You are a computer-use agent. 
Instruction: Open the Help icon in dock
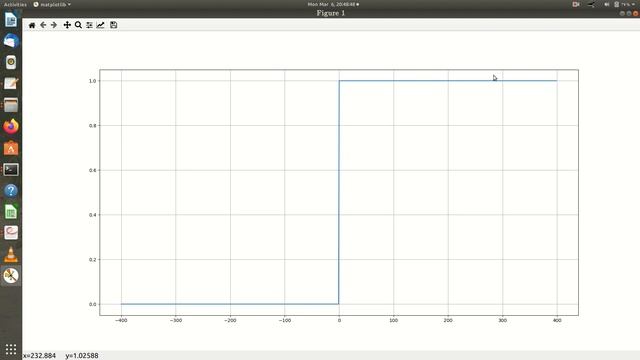(11, 191)
